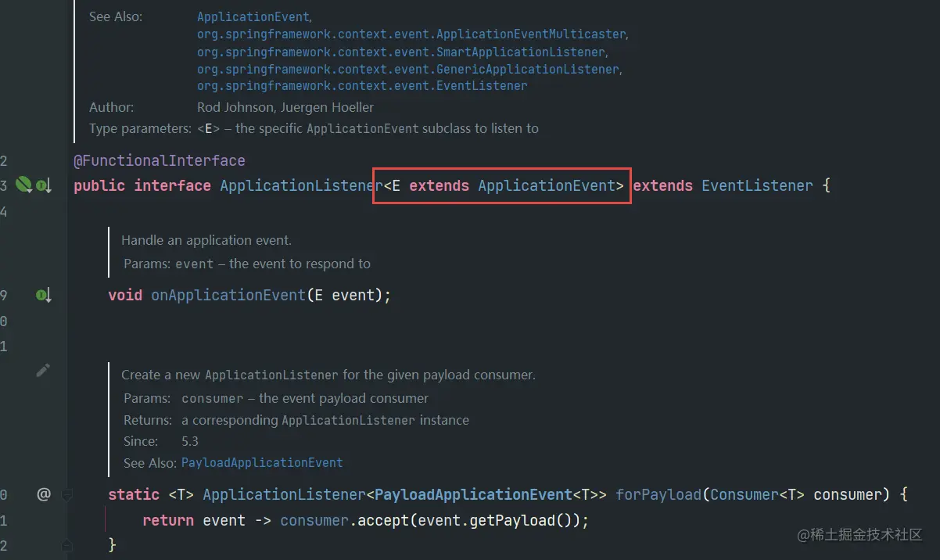
Task: Open the GenericApplicationListener link
Action: [407, 69]
